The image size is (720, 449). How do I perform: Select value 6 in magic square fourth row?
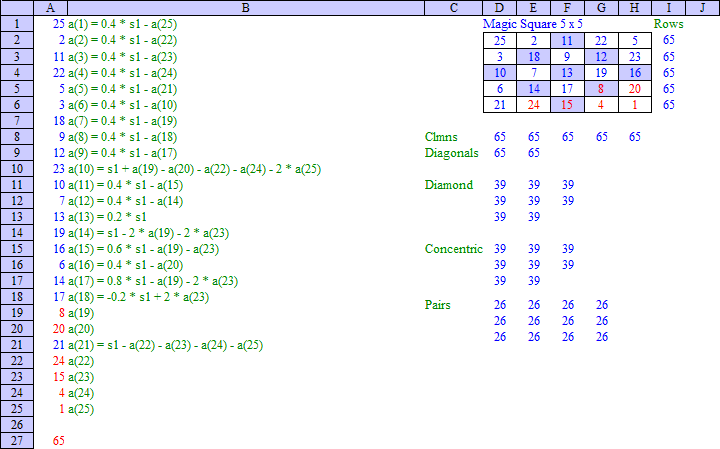coord(500,89)
